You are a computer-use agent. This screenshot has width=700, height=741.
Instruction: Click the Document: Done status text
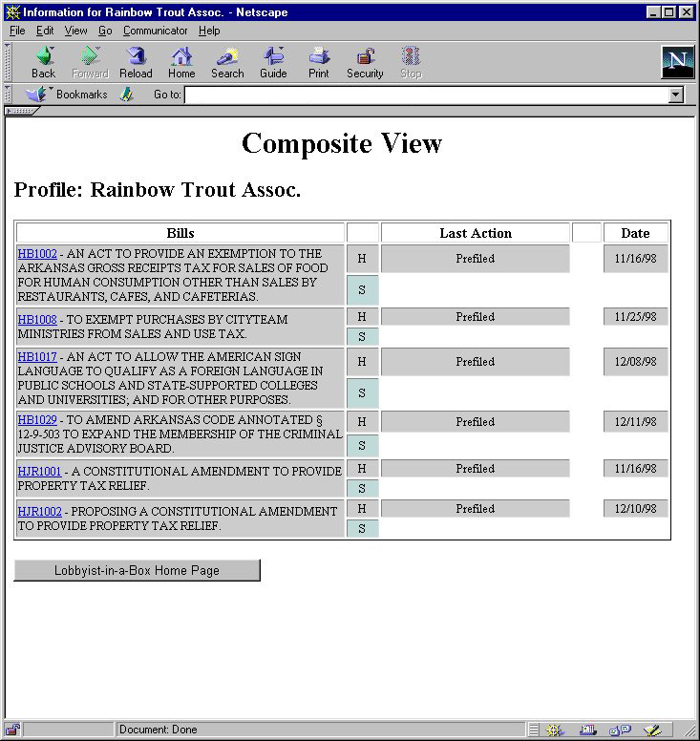point(159,730)
